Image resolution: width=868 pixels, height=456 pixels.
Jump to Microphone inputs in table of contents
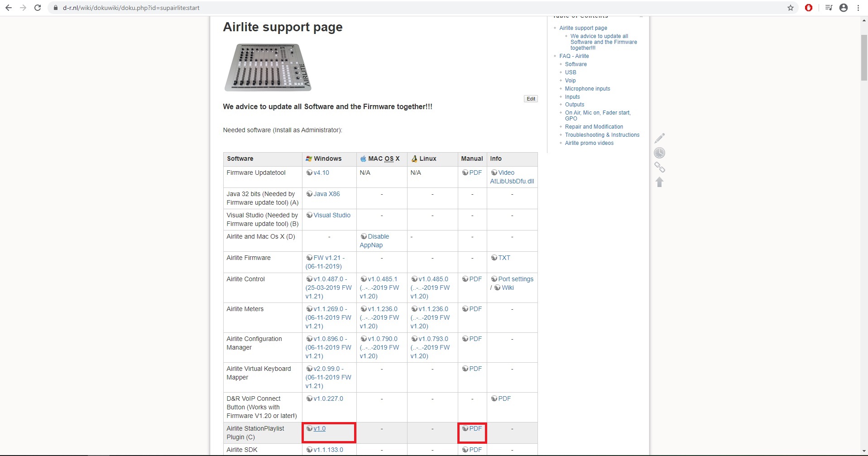(x=587, y=89)
